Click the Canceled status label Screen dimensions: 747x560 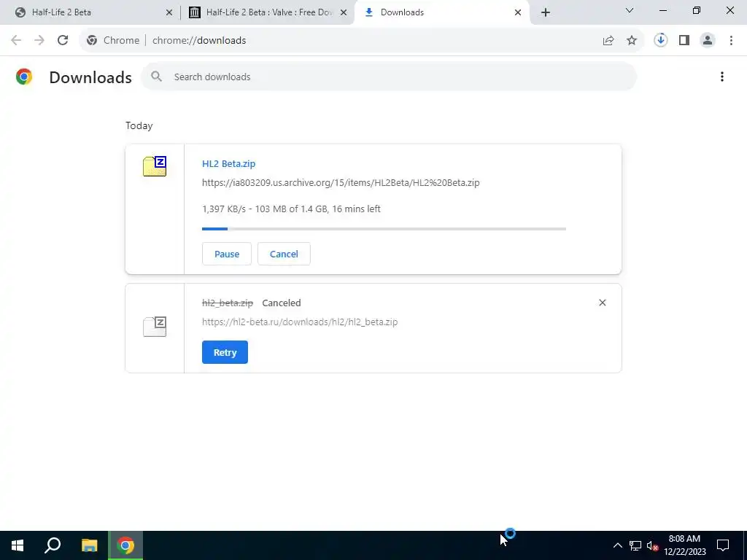coord(282,303)
